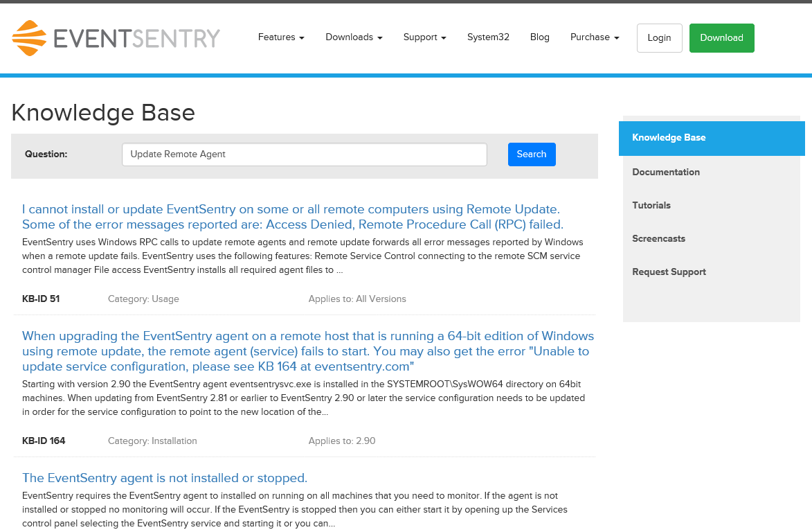
Task: Click the 'KB-ID 164' text
Action: point(44,441)
